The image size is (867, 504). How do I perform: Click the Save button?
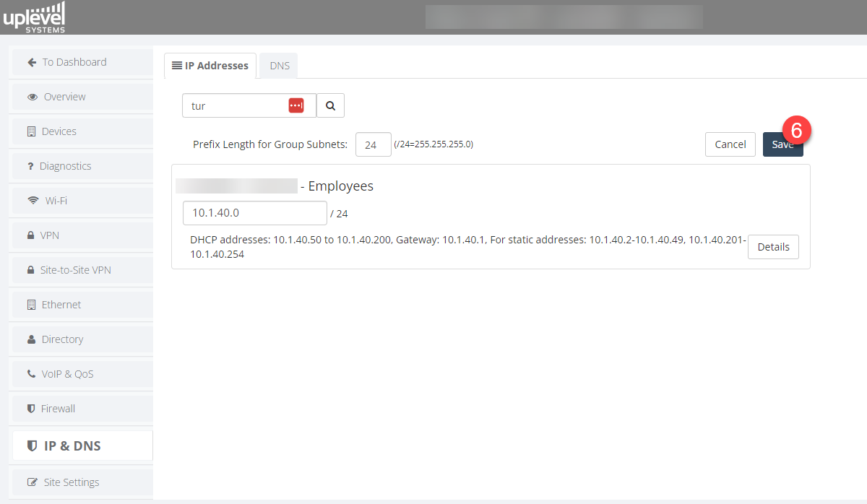tap(782, 144)
